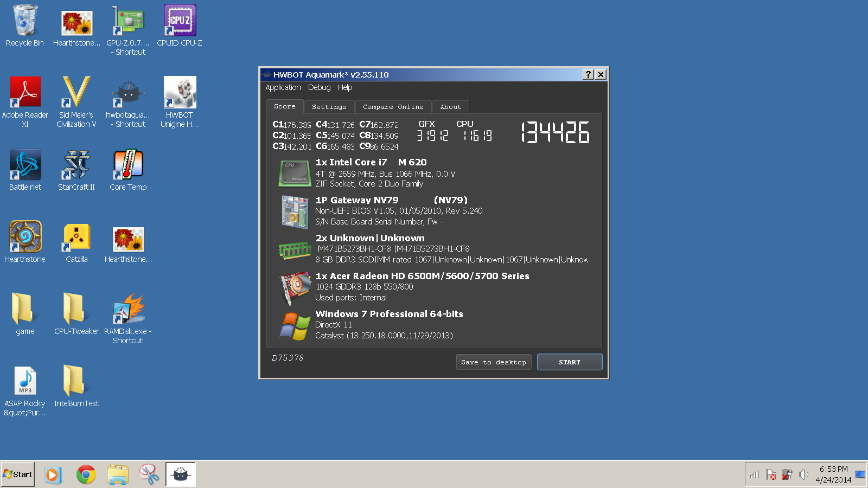Click the GFX score value
Viewport: 868px width, 488px height.
coord(432,136)
